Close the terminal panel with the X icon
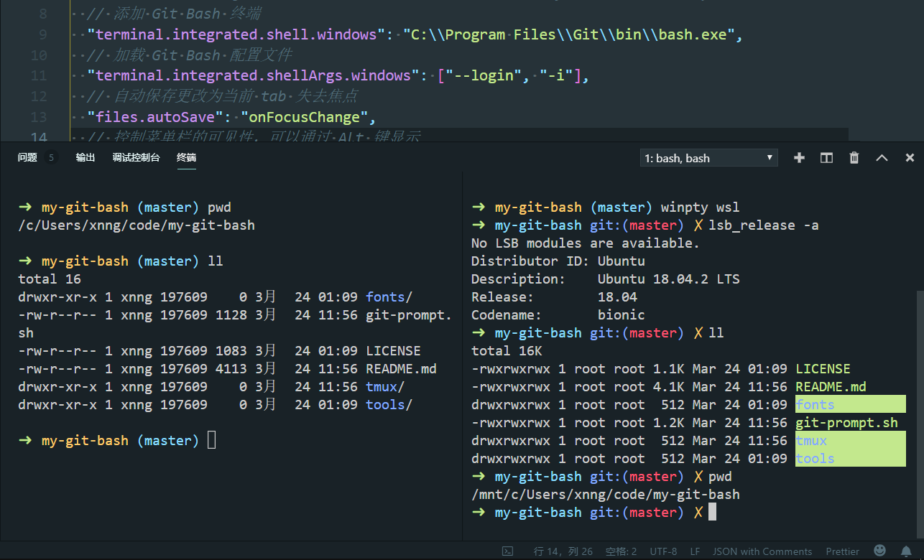The height and width of the screenshot is (560, 924). tap(910, 157)
